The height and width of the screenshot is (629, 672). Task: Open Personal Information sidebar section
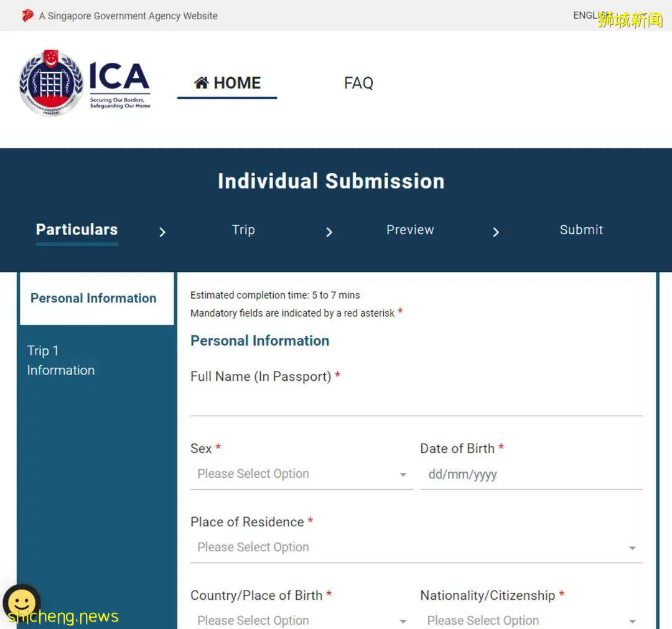93,298
